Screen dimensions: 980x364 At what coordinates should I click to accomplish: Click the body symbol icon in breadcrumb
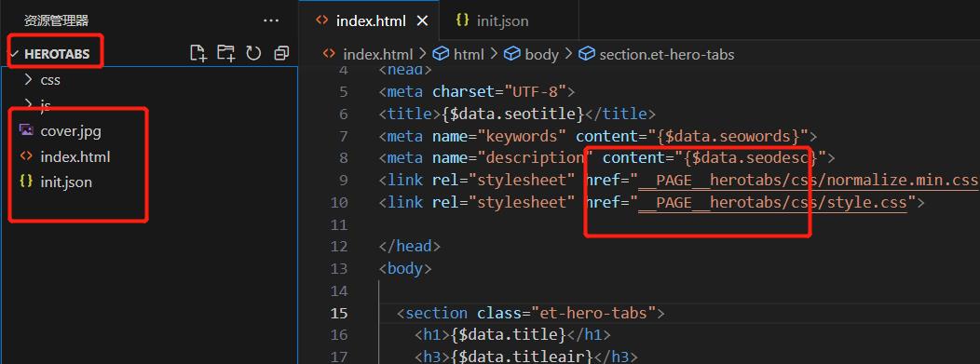(x=512, y=54)
